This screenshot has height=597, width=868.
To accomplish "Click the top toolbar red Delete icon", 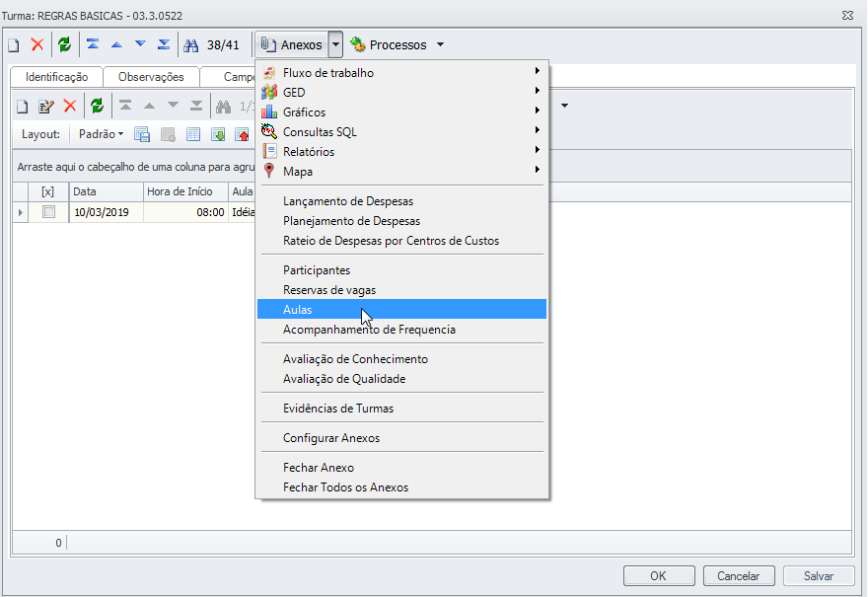I will click(37, 44).
